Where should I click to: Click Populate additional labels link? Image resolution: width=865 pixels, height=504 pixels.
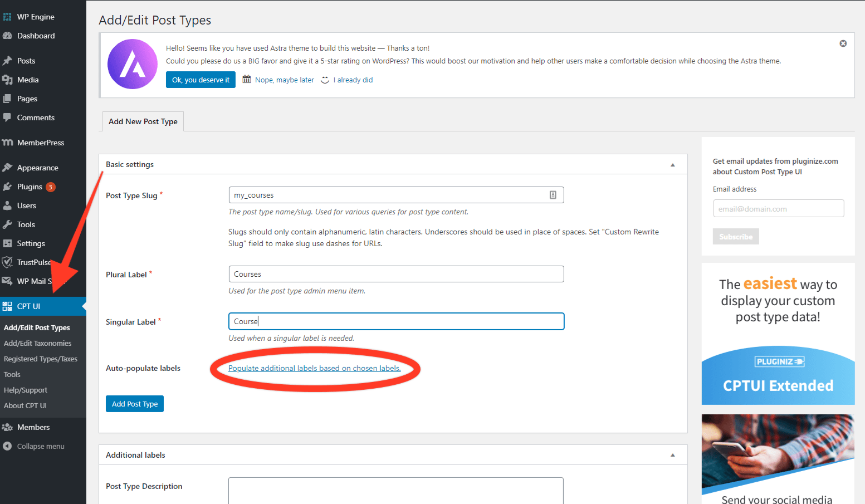(315, 369)
